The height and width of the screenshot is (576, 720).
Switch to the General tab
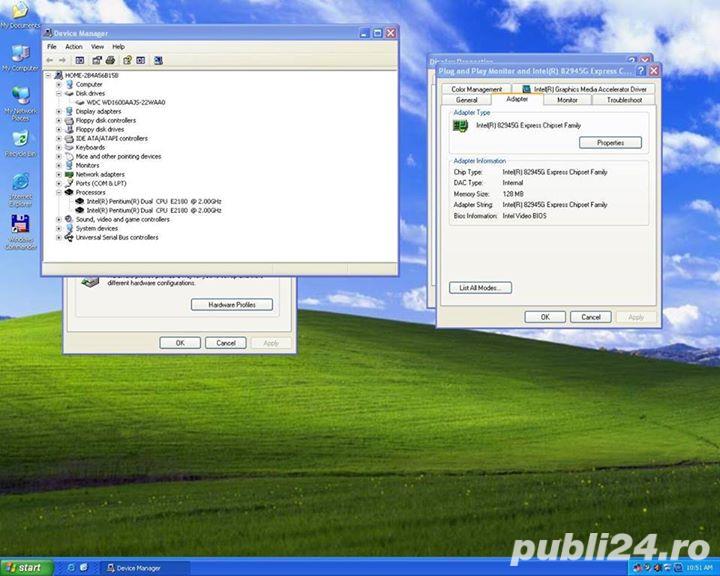pos(467,100)
